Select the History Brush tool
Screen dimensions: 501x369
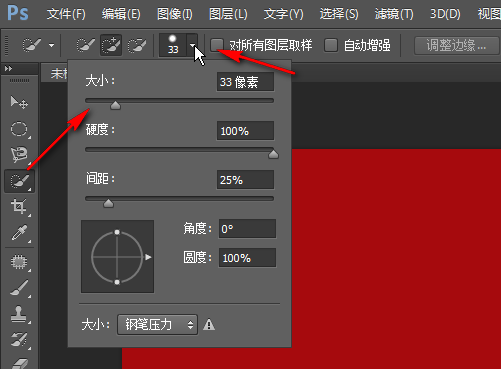tap(19, 340)
